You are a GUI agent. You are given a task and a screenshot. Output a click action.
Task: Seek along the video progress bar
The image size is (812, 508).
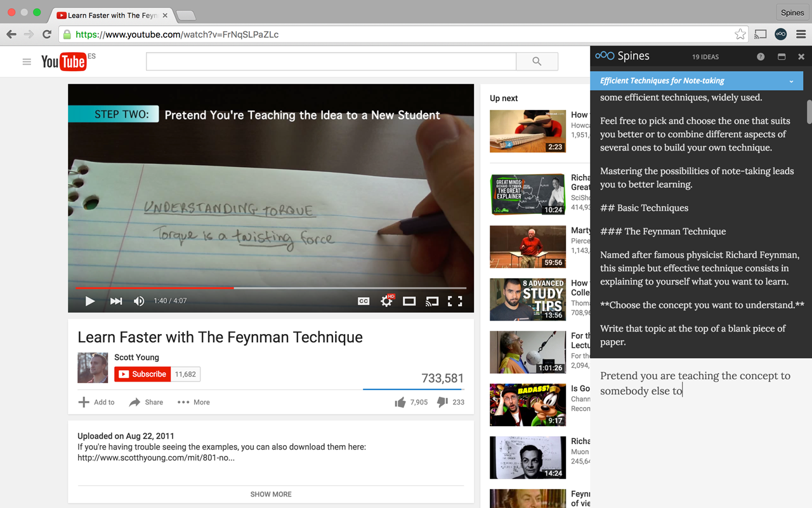(x=271, y=288)
